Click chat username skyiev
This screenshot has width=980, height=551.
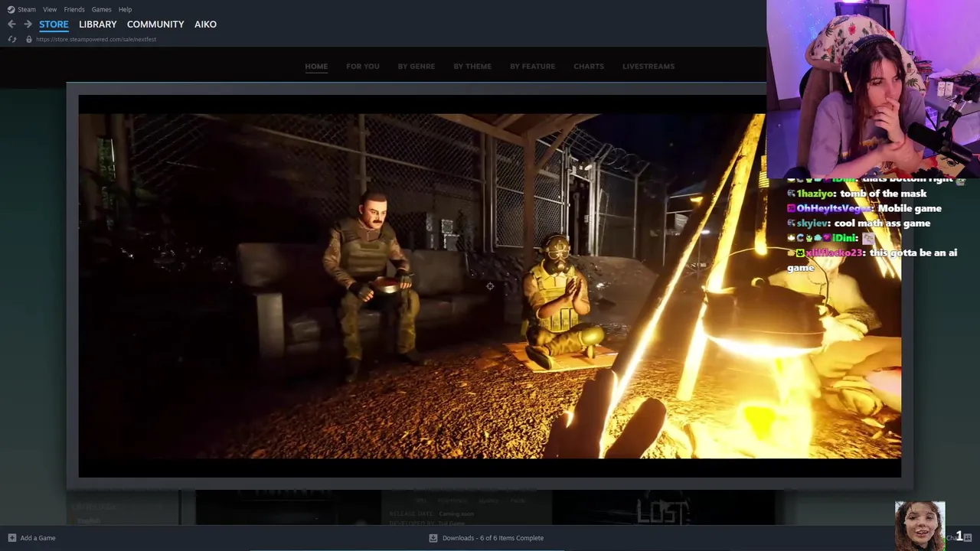(x=814, y=223)
